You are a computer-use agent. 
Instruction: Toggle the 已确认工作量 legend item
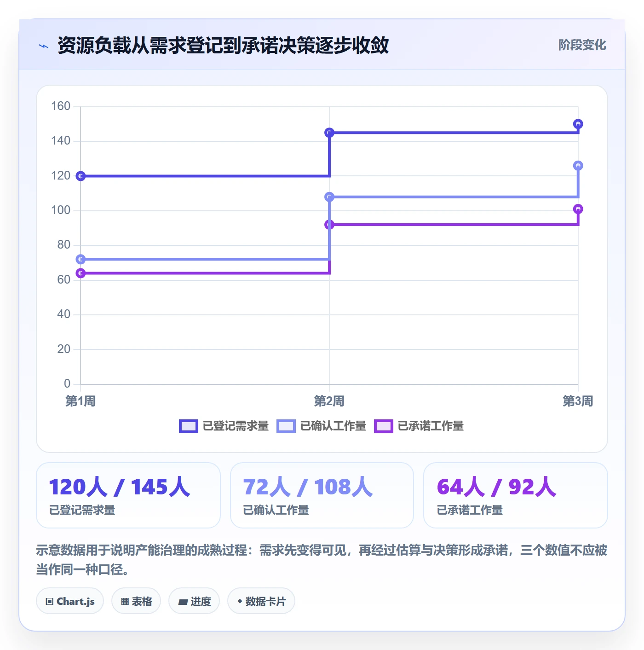pos(322,426)
